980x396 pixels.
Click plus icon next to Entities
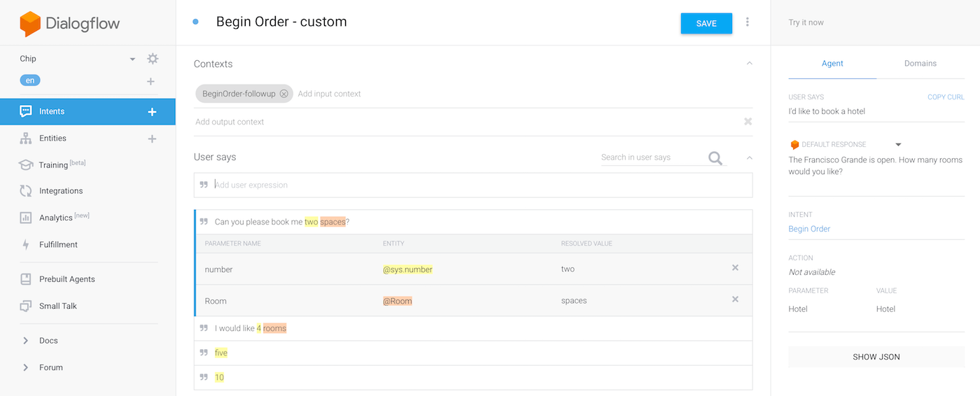point(152,139)
